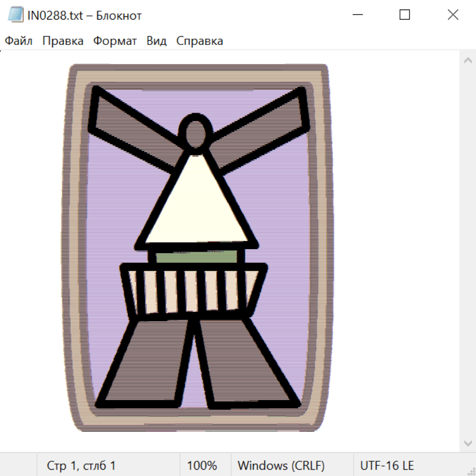
Task: Click the 'Стр 1, стлб 1' status field
Action: click(81, 465)
